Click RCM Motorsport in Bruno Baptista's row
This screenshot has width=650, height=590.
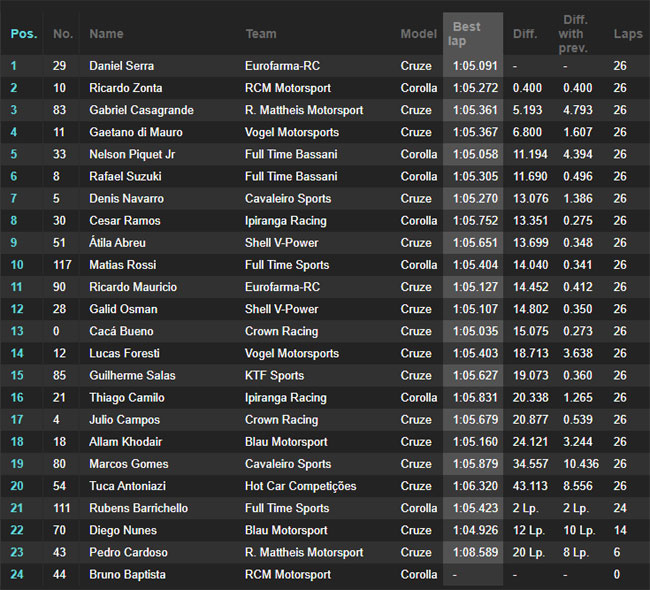288,574
